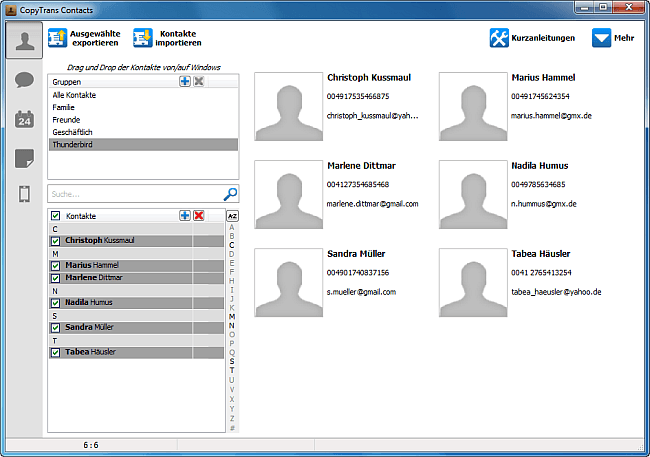Uncheck Sandra Müller checkbox

[56, 328]
